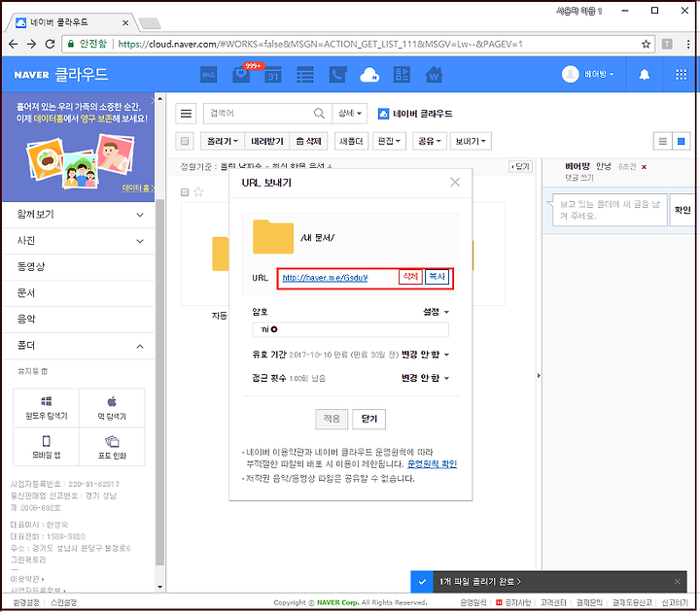Click the 내려받기 download button
700x612 pixels.
click(x=267, y=141)
